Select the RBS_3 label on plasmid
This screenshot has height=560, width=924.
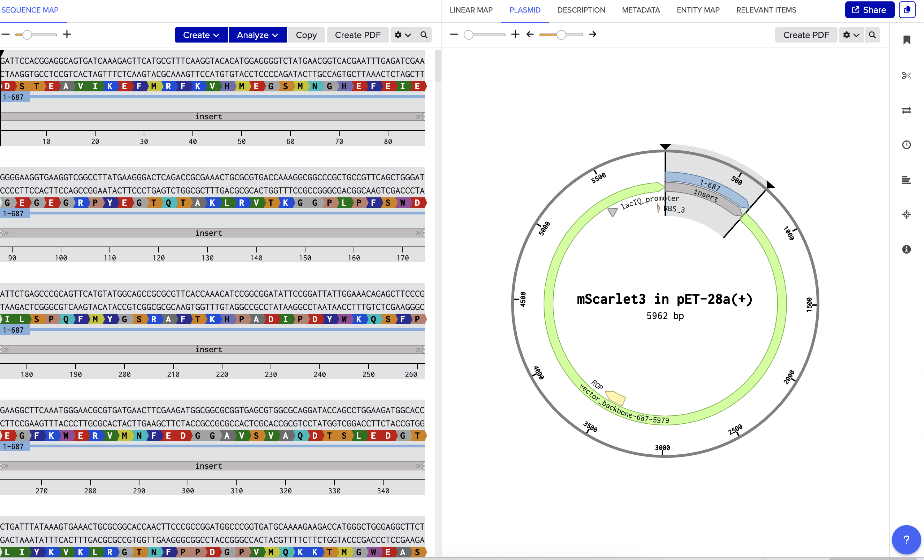click(674, 209)
